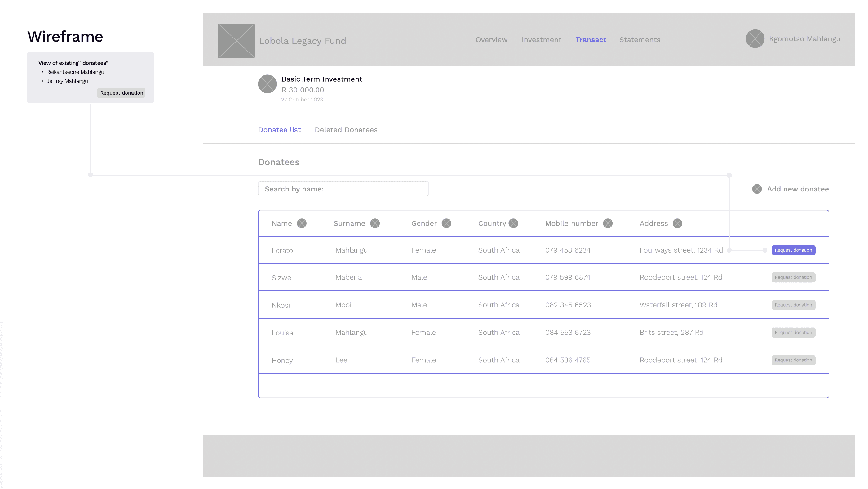Request donation for Lerato Mahlangu
The height and width of the screenshot is (489, 868).
793,250
